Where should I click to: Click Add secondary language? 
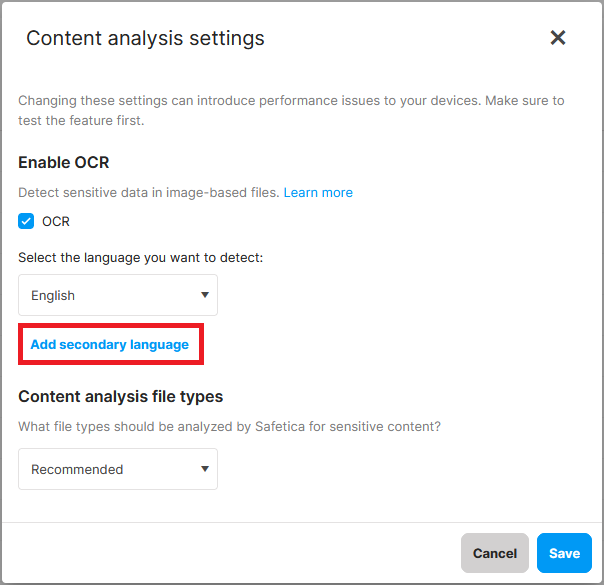click(110, 344)
